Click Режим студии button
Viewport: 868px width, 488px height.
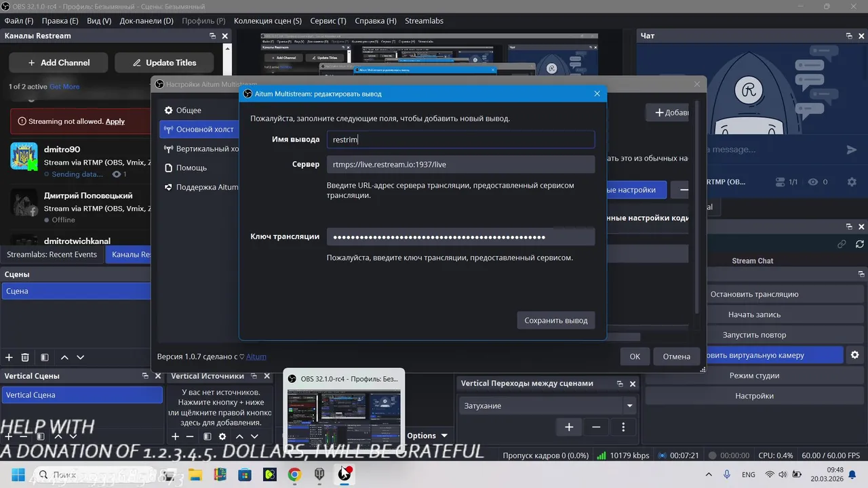(x=754, y=375)
